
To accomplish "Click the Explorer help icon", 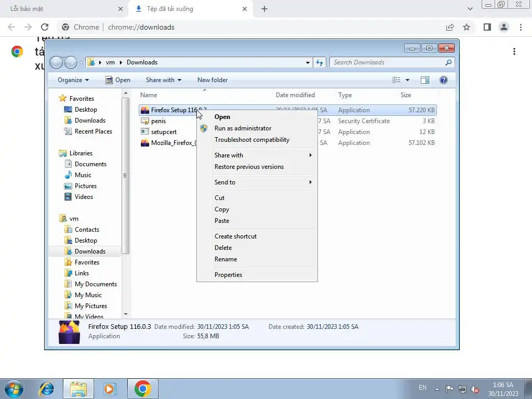I will 444,80.
